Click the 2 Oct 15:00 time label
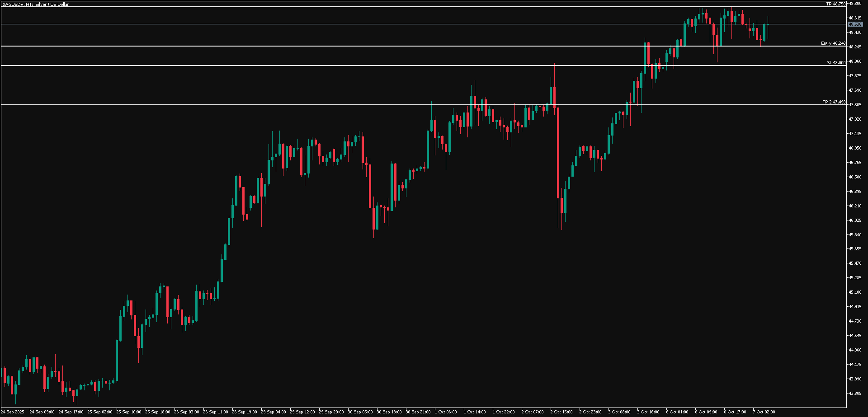 coord(561,412)
